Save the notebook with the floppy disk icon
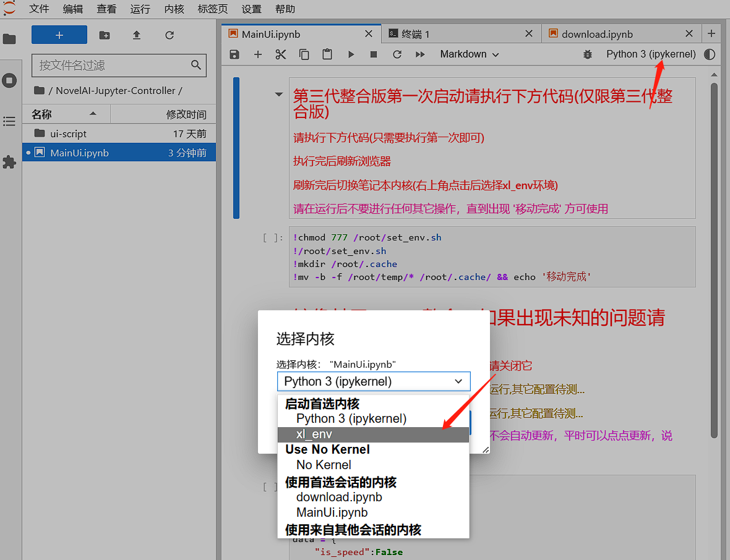 234,54
